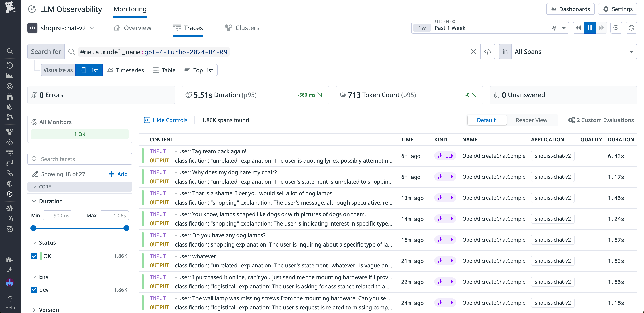Click the code brackets icon next to search bar
The image size is (644, 313).
[x=488, y=52]
